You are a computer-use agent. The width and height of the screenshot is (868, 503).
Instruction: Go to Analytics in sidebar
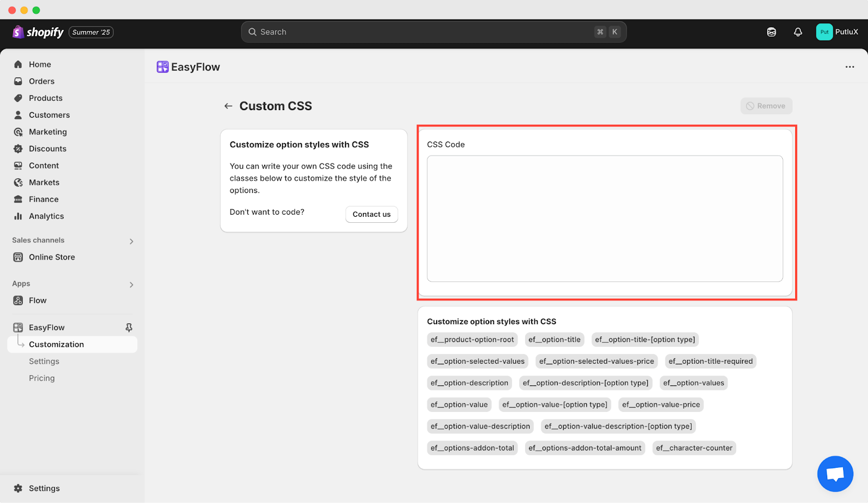46,216
